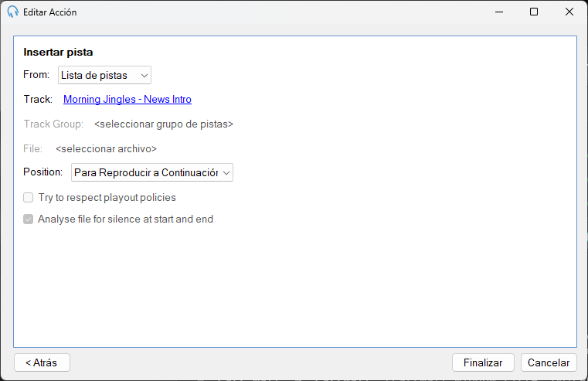Click the Analyse file for silence label text
The image size is (588, 381).
[125, 219]
